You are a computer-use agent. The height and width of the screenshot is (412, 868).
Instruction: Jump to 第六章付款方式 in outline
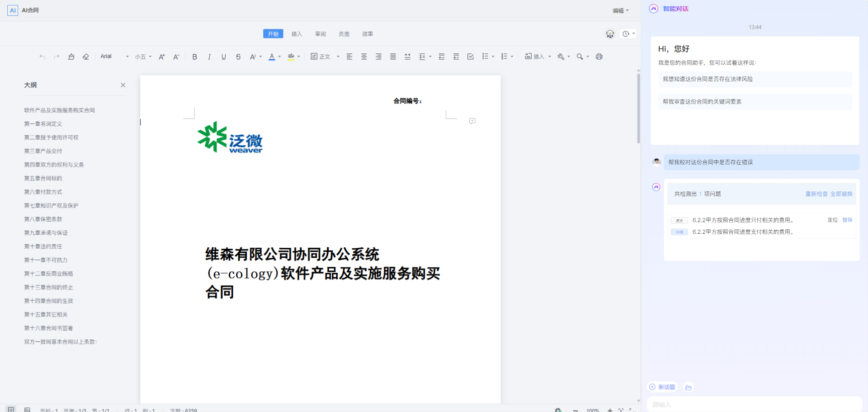coord(43,192)
